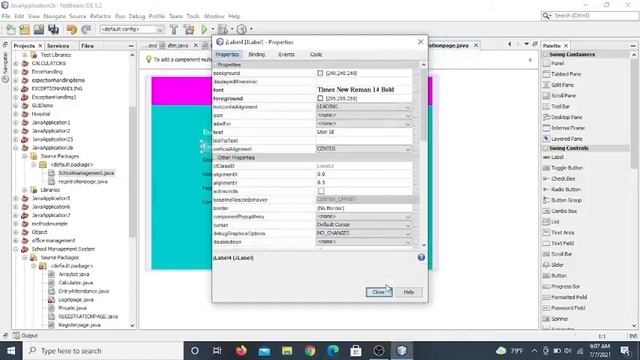
Task: Click the background color swatch
Action: click(x=320, y=73)
